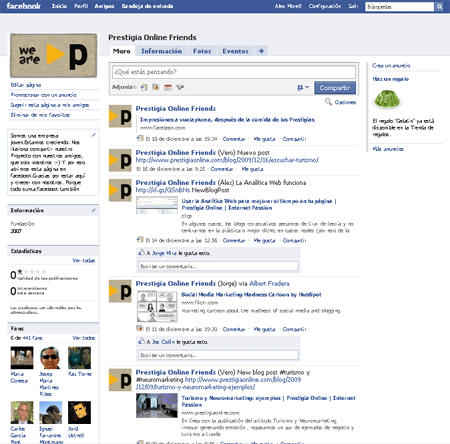
Task: Click the Compartir button
Action: tap(335, 88)
